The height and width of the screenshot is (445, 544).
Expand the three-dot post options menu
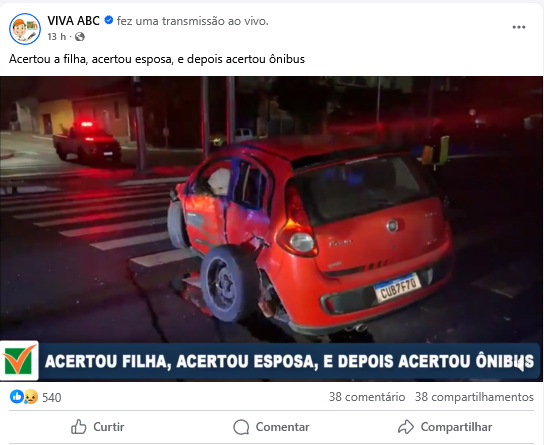(x=519, y=27)
